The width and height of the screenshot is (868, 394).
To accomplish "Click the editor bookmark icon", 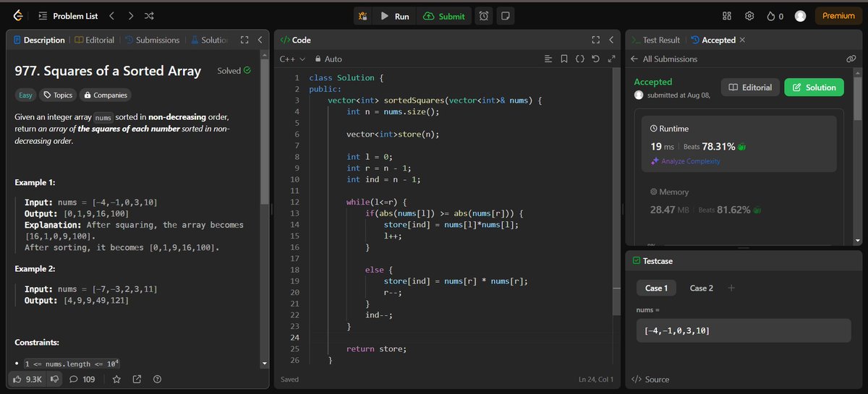I will tap(564, 59).
